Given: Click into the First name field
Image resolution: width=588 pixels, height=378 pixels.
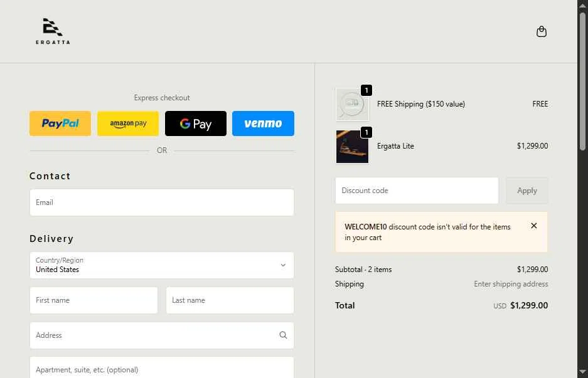Looking at the screenshot, I should [94, 300].
